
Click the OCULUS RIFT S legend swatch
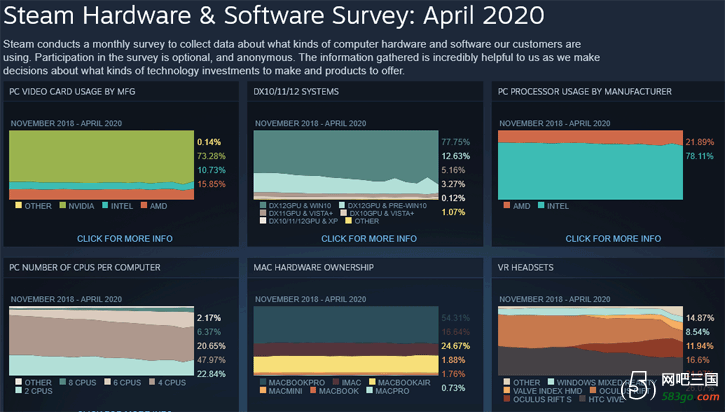[507, 399]
